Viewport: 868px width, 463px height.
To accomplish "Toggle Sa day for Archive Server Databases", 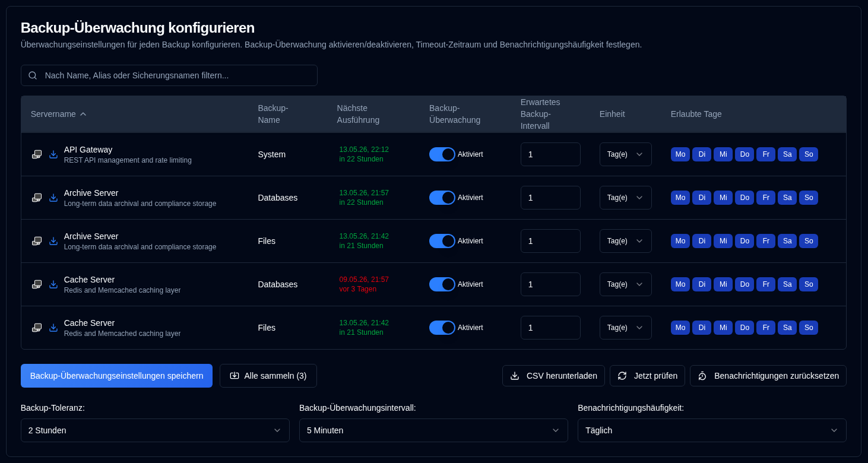I will coord(787,198).
